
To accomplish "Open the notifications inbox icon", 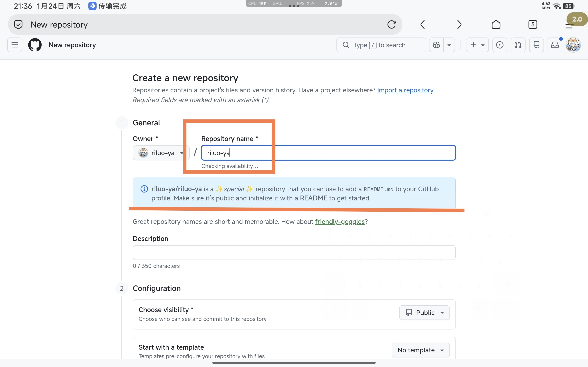I will pos(555,45).
